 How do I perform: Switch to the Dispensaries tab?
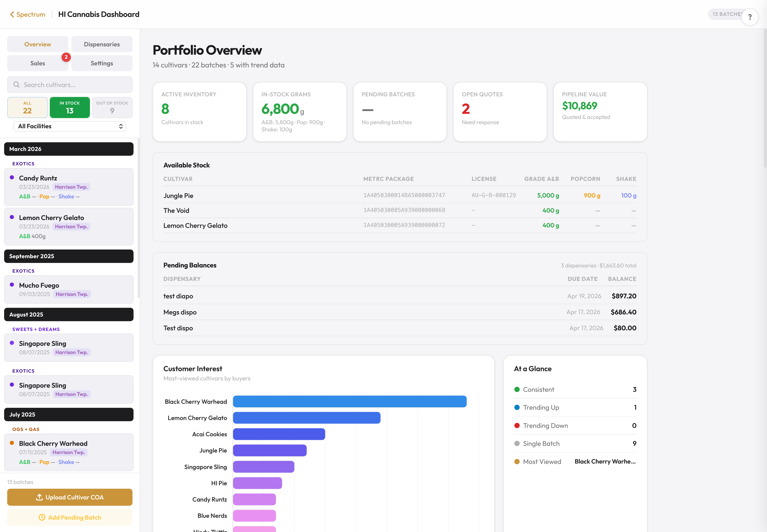tap(102, 44)
